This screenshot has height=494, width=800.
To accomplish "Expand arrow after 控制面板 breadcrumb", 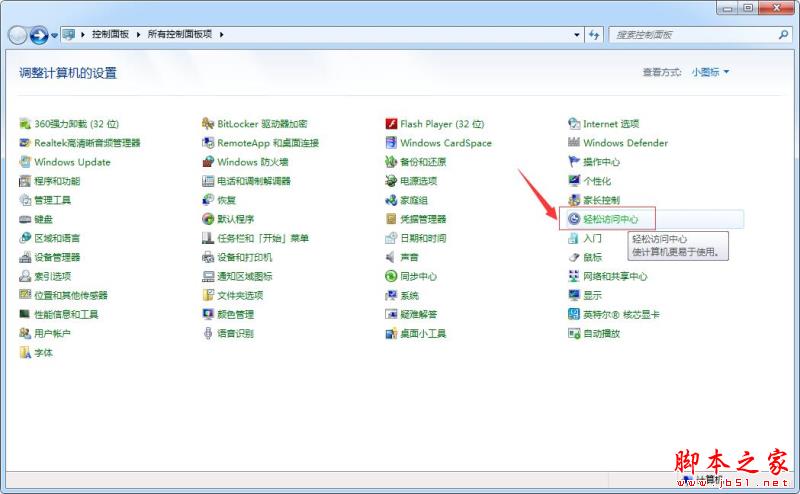I will click(x=138, y=35).
